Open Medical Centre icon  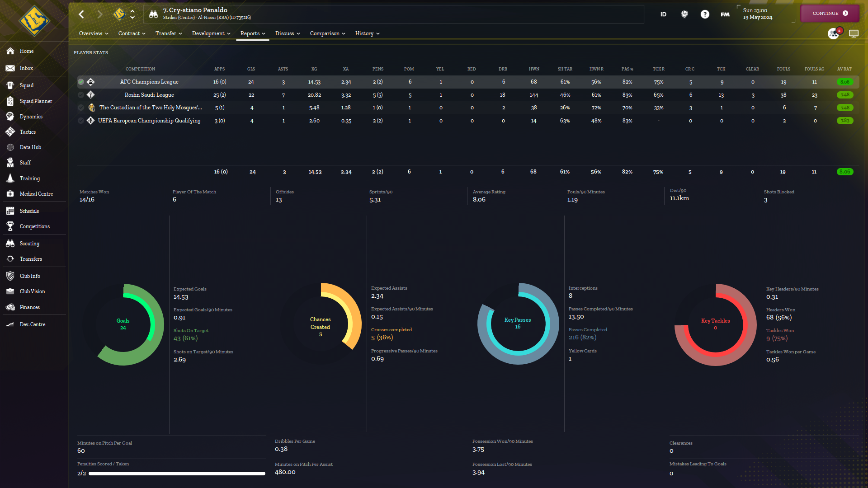coord(10,194)
